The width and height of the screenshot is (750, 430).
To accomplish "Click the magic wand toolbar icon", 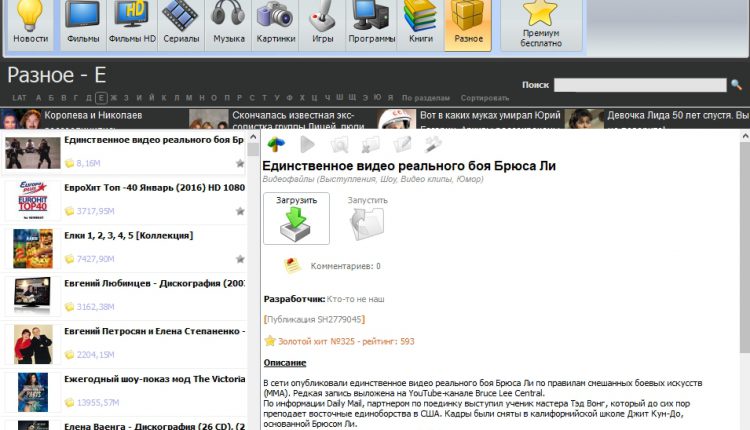I will [433, 144].
